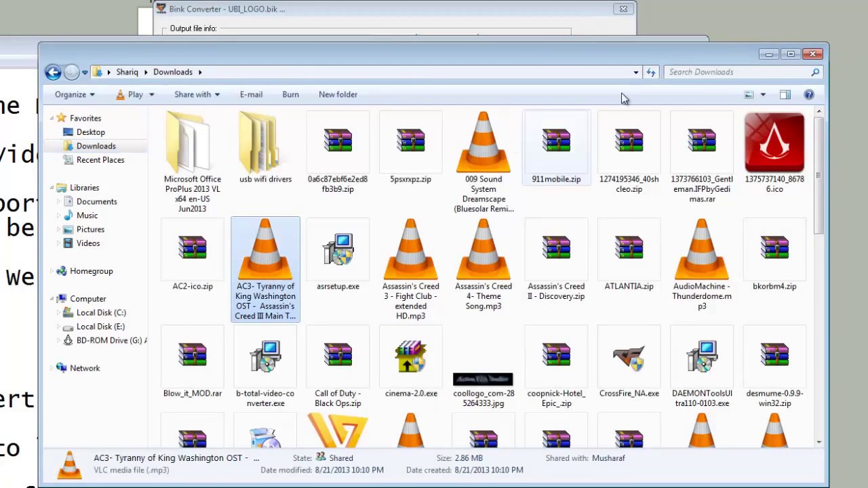868x488 pixels.
Task: Open the Help question mark icon
Action: [x=809, y=95]
